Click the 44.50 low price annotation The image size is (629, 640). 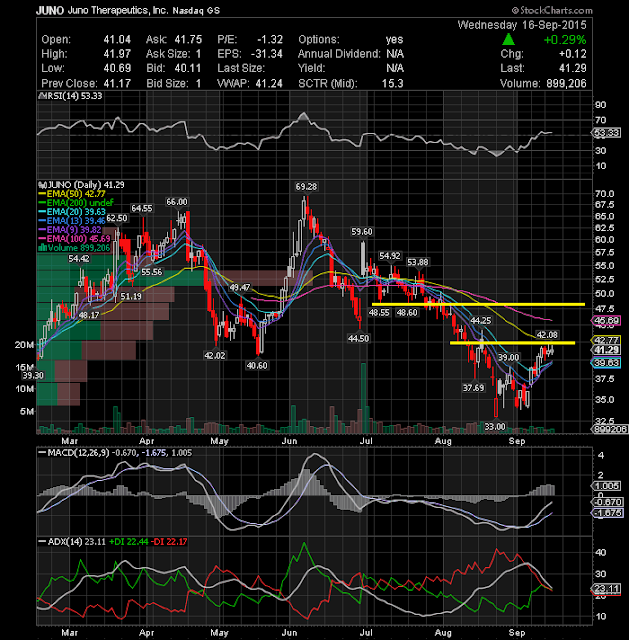(358, 338)
